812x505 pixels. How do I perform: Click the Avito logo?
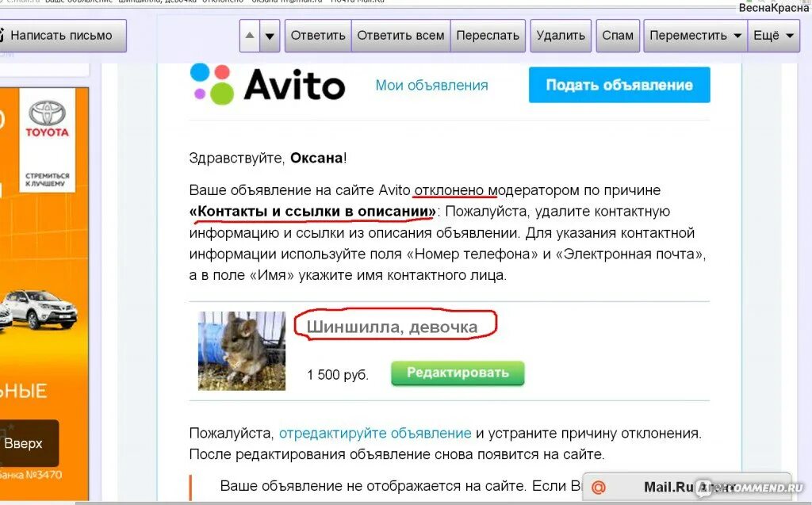pos(267,84)
